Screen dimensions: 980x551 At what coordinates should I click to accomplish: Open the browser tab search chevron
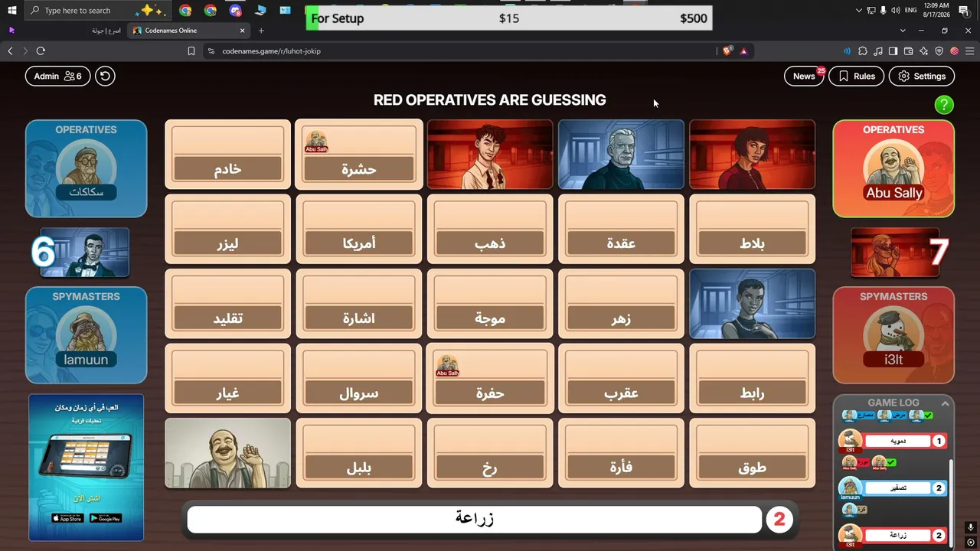903,31
